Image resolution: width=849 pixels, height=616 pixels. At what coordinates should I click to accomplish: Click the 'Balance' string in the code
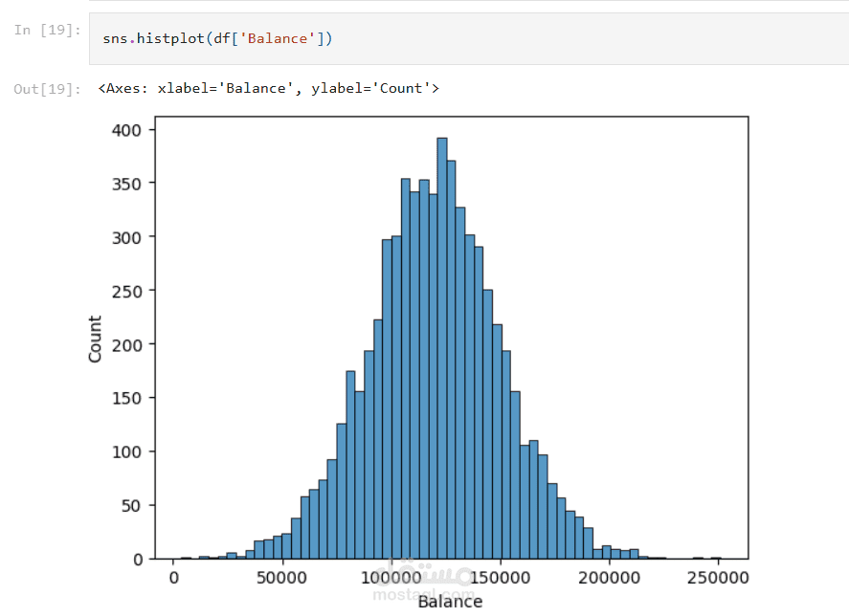[278, 38]
